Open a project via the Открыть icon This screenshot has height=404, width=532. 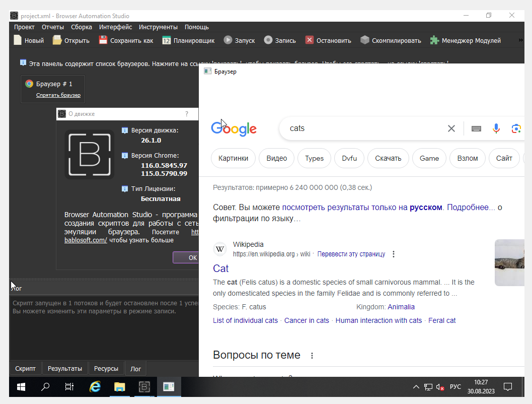click(x=57, y=40)
